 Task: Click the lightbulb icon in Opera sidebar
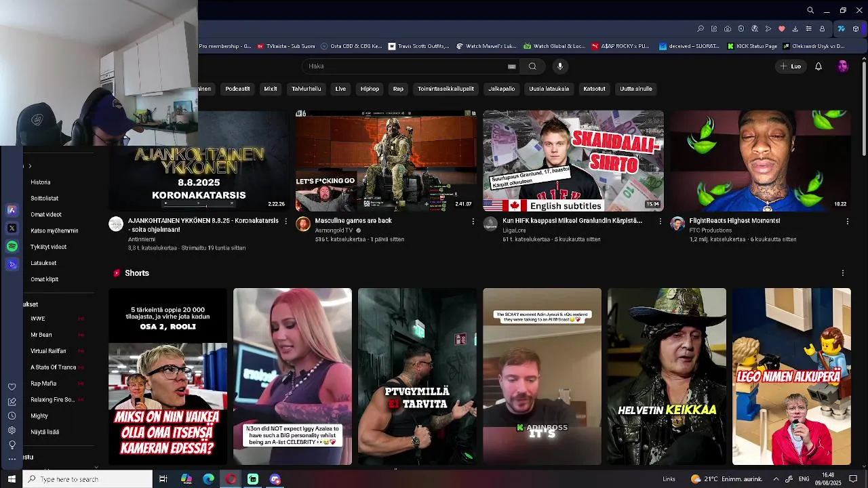coord(12,445)
